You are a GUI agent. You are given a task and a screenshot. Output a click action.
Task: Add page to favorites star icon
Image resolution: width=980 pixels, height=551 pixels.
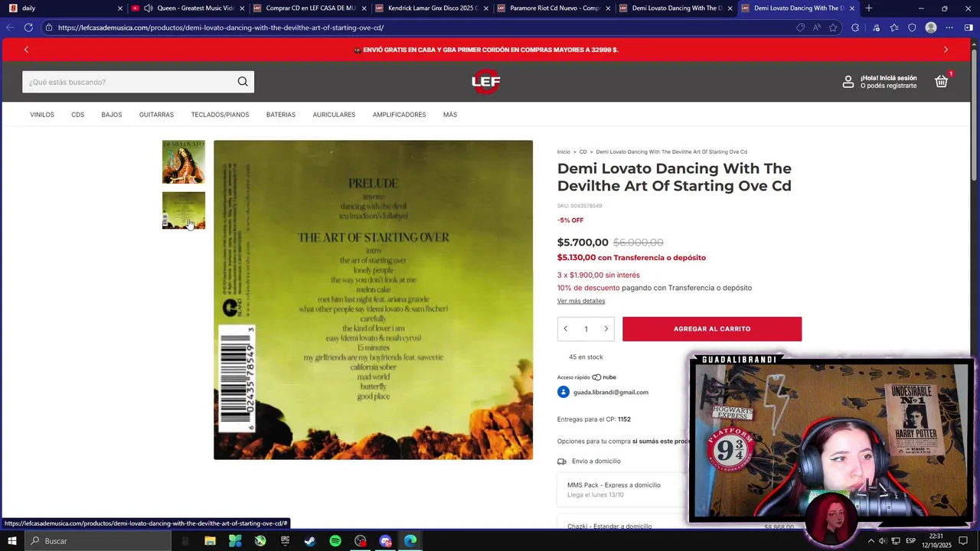point(833,28)
